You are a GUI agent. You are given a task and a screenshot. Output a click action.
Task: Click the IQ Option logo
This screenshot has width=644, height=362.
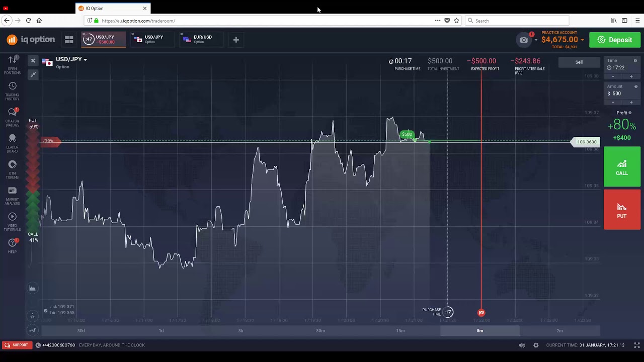[31, 40]
